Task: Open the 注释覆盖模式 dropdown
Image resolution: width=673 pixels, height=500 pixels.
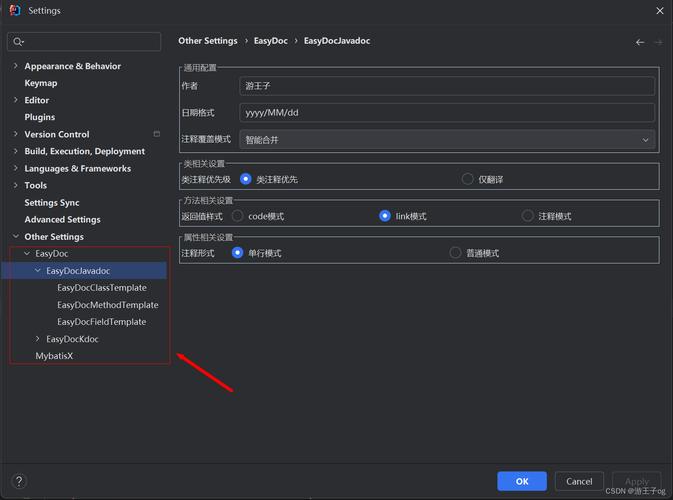Action: tap(447, 140)
